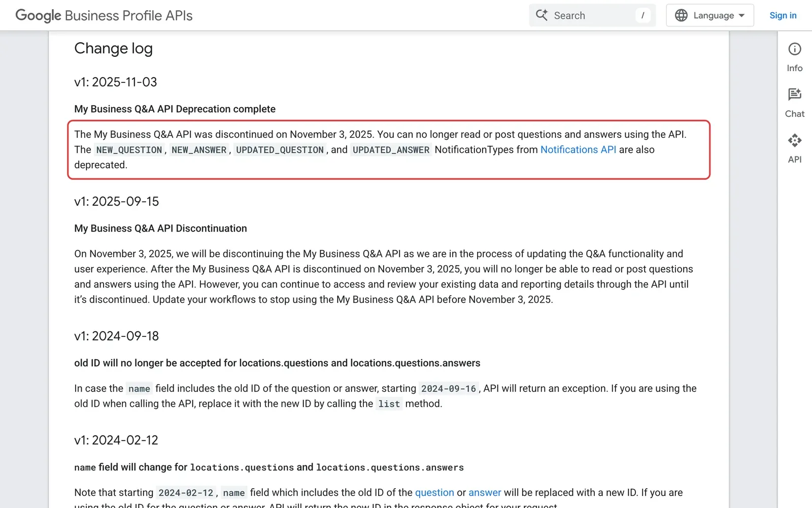Click the 'old ID will no longer be accepted' subheading
812x508 pixels.
pyautogui.click(x=277, y=363)
